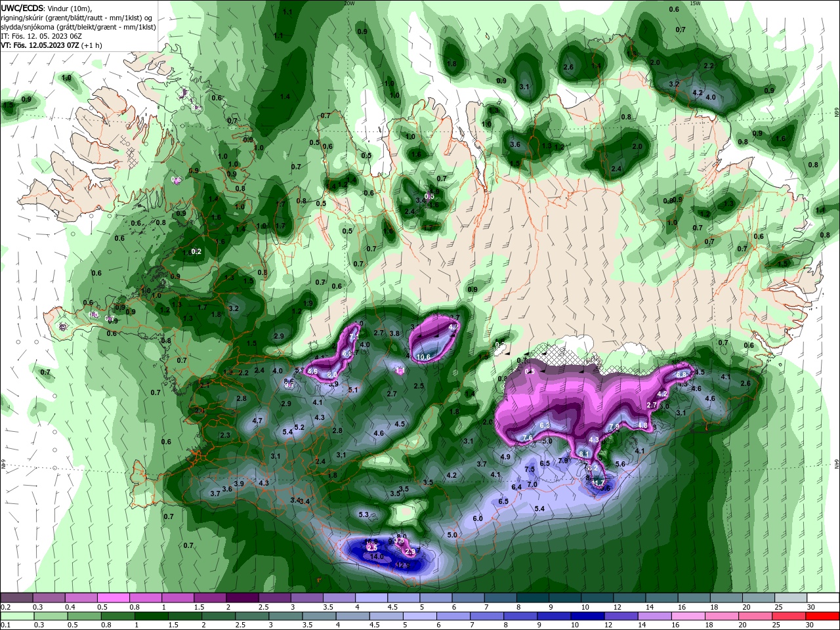Click the darkest purple swatch labelled 2 in the snow legend

click(241, 598)
